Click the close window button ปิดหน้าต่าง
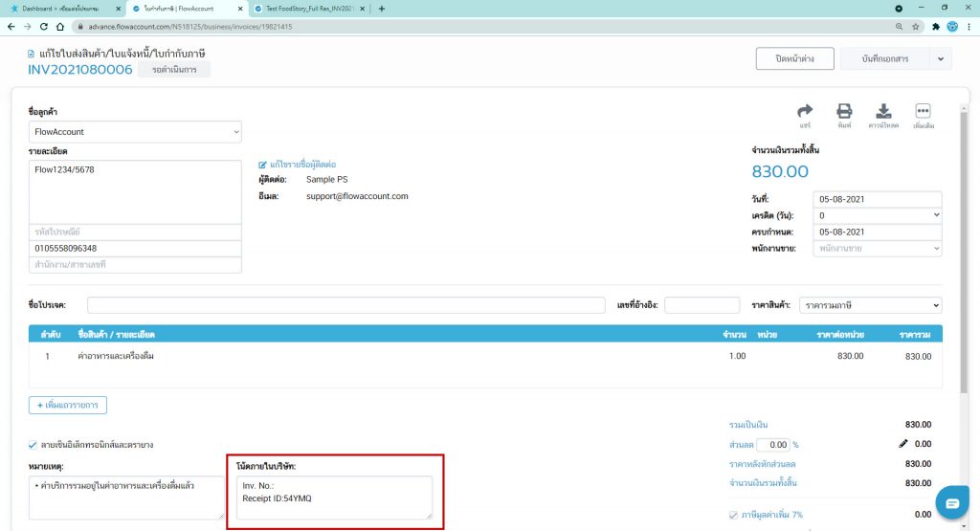This screenshot has width=980, height=531. pos(793,59)
